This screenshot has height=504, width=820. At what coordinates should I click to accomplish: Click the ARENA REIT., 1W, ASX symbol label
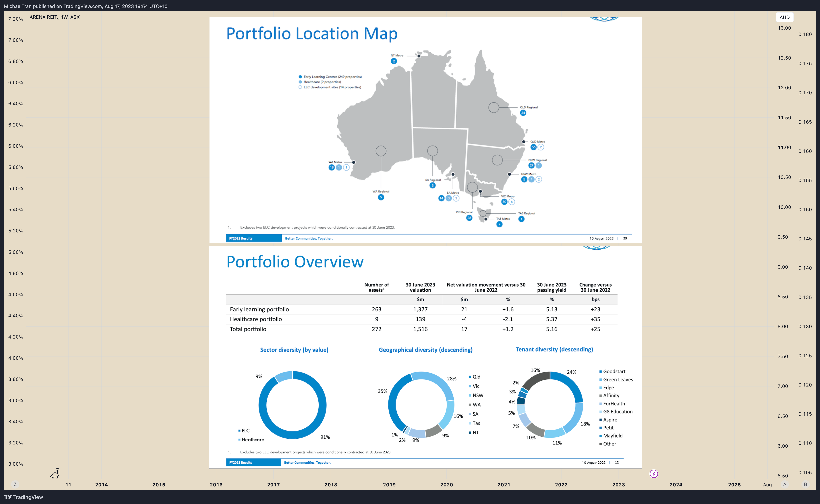[x=55, y=17]
